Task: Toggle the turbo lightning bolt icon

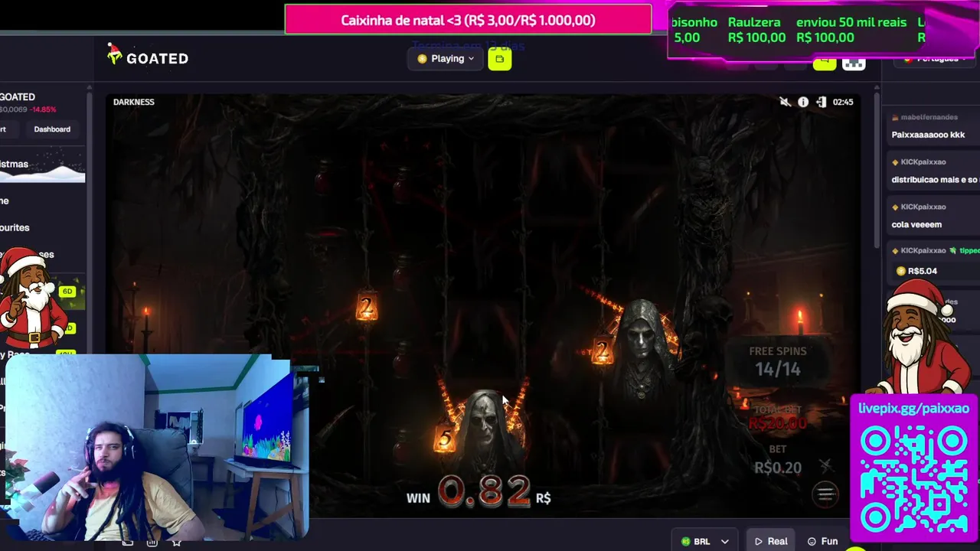Action: coord(825,465)
